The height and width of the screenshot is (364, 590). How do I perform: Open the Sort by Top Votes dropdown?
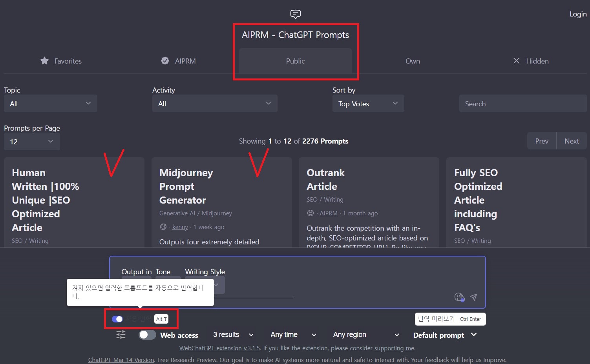click(x=368, y=104)
